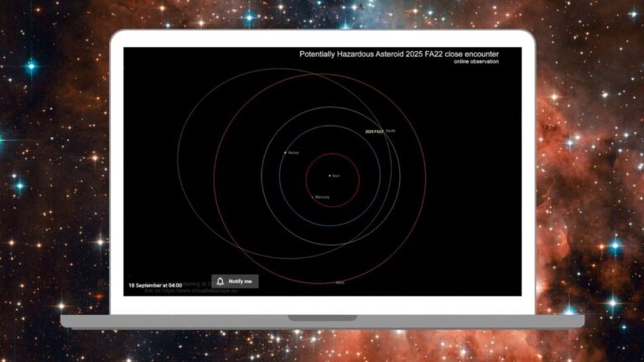Click the Mercury label on the orbit diagram
The image size is (644, 362).
[322, 197]
